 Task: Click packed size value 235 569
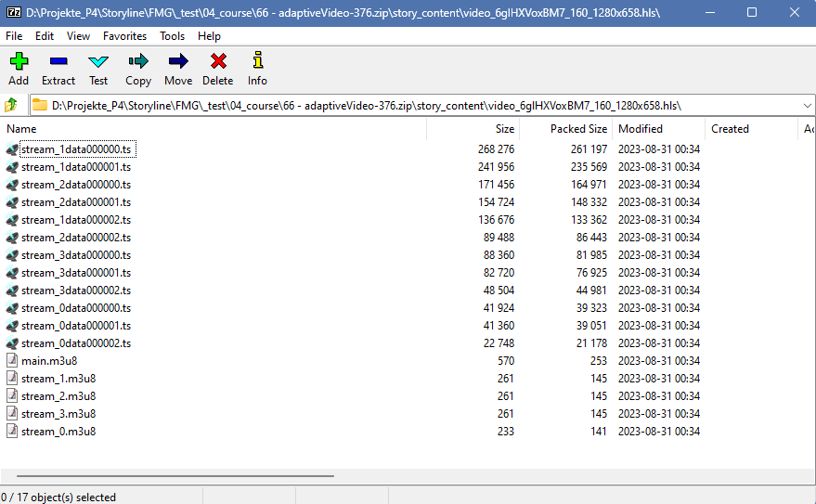pyautogui.click(x=589, y=167)
